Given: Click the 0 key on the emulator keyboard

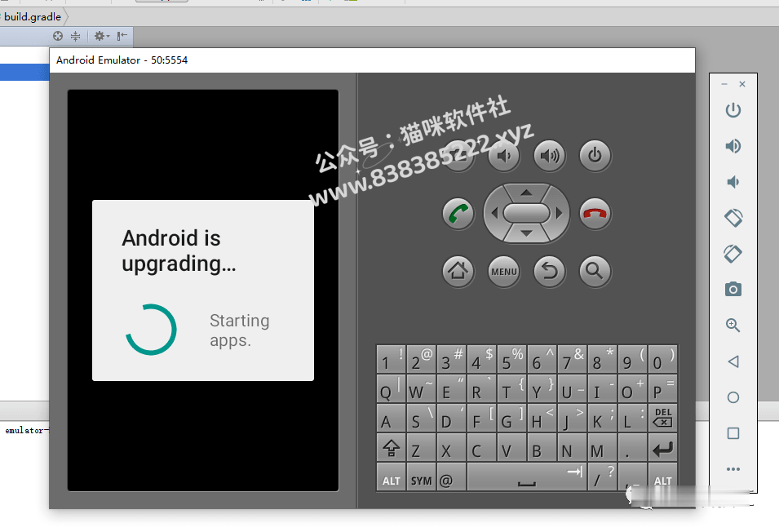Looking at the screenshot, I should point(662,360).
